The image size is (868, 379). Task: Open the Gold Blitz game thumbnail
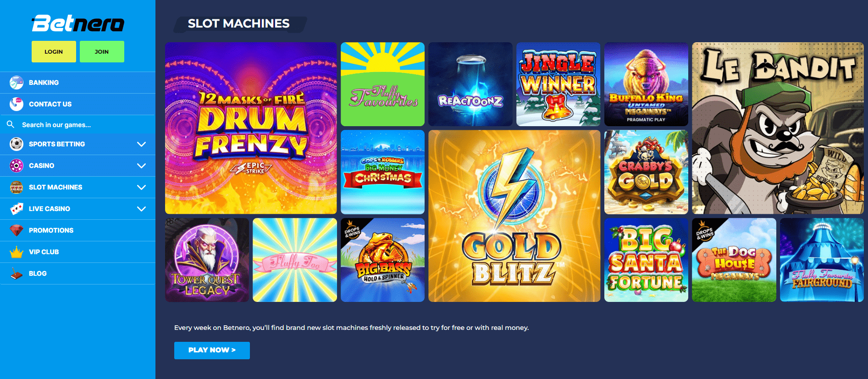click(x=514, y=216)
